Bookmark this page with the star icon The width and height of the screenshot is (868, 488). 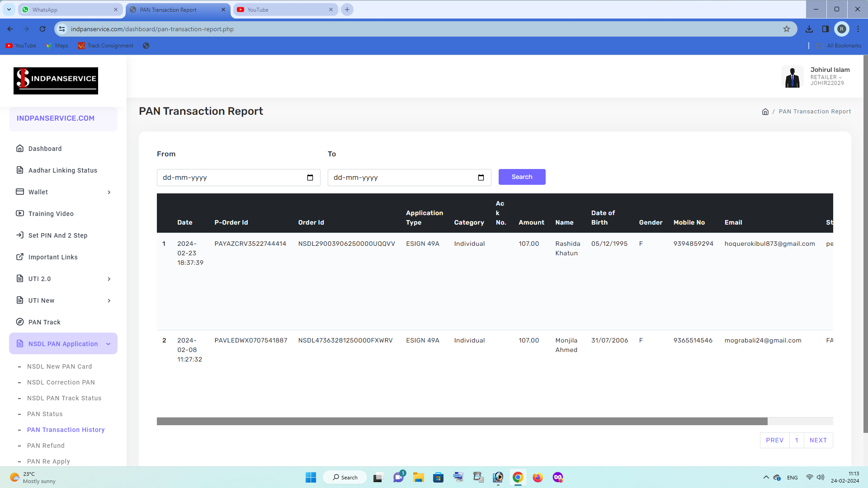pos(787,29)
